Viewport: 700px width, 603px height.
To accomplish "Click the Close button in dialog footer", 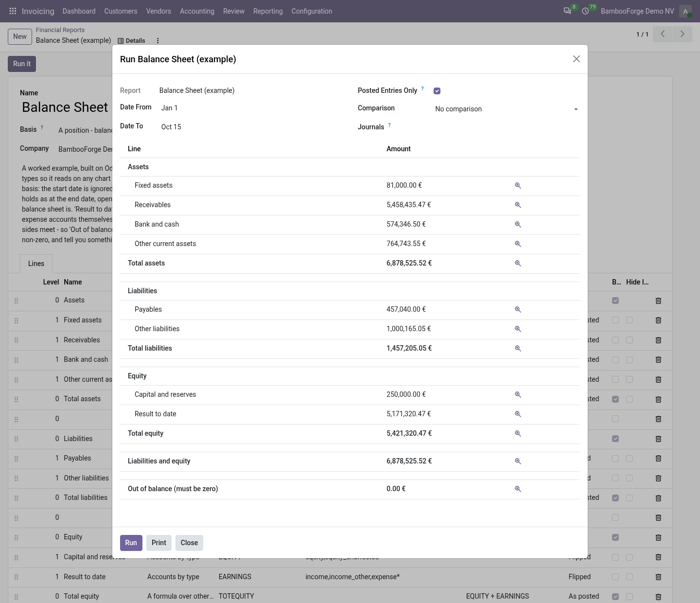I will (189, 543).
